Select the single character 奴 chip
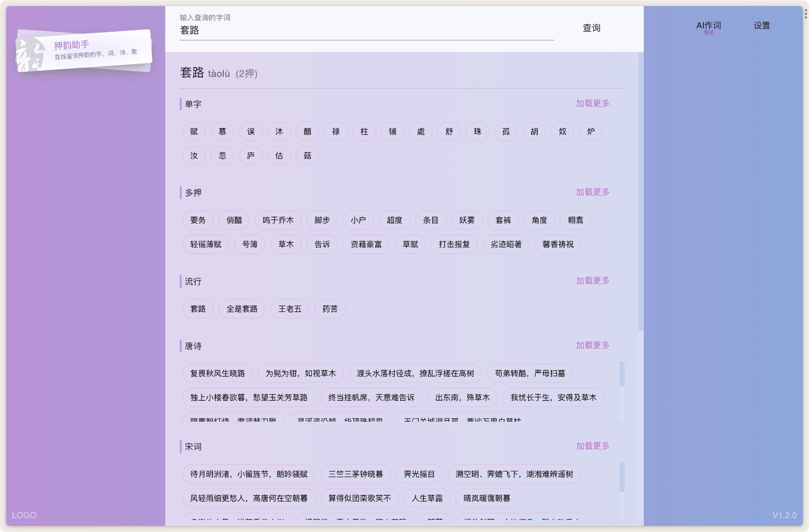Screen dimensions: 809x532 562,132
